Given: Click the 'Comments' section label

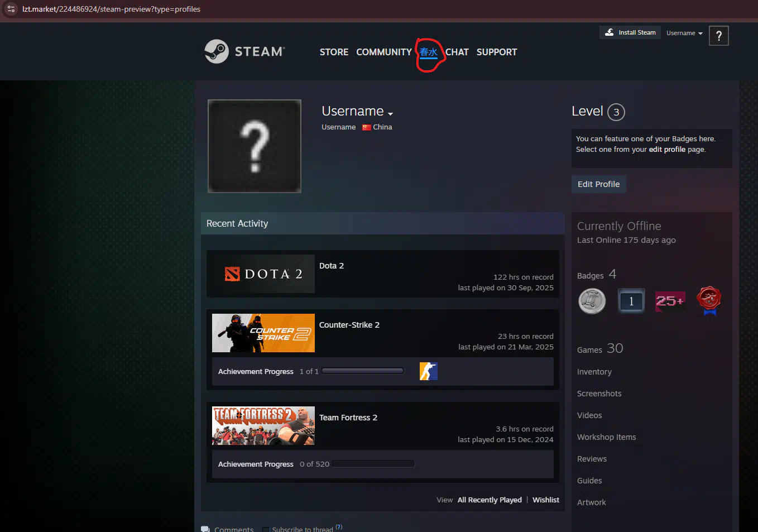Looking at the screenshot, I should pyautogui.click(x=234, y=529).
